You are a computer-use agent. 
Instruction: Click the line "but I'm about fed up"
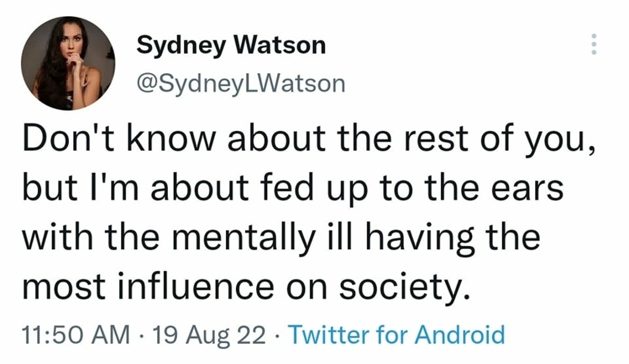(292, 190)
